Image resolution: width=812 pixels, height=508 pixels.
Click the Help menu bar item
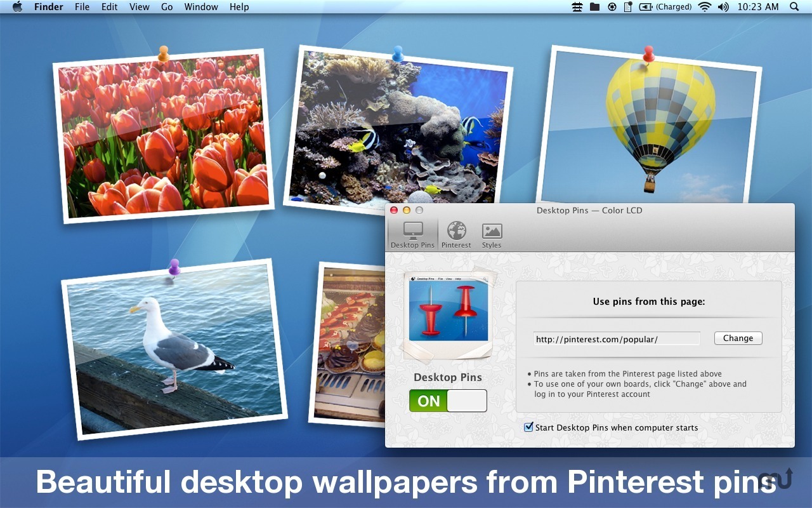(239, 7)
